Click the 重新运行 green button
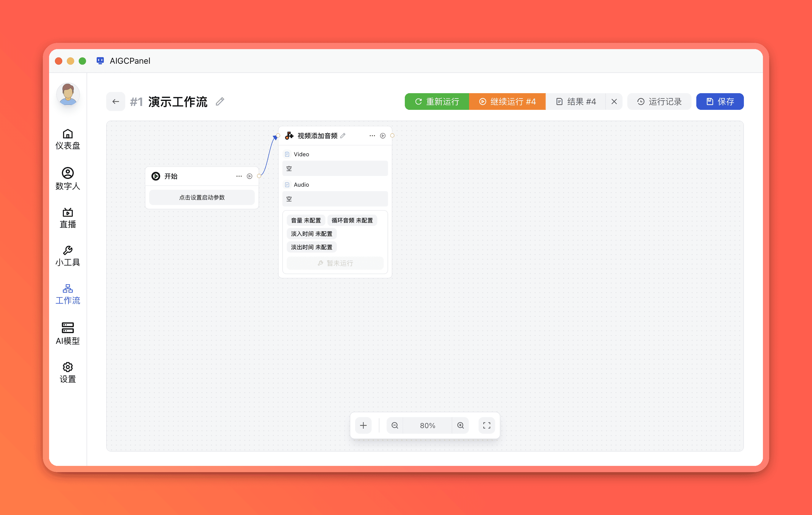812x515 pixels. coord(437,102)
